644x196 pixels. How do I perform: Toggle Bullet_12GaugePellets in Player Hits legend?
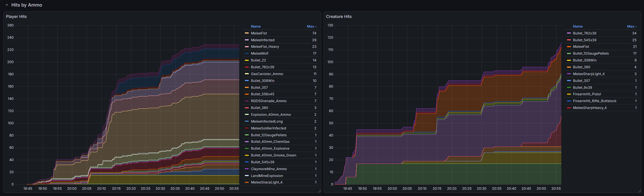coord(269,135)
